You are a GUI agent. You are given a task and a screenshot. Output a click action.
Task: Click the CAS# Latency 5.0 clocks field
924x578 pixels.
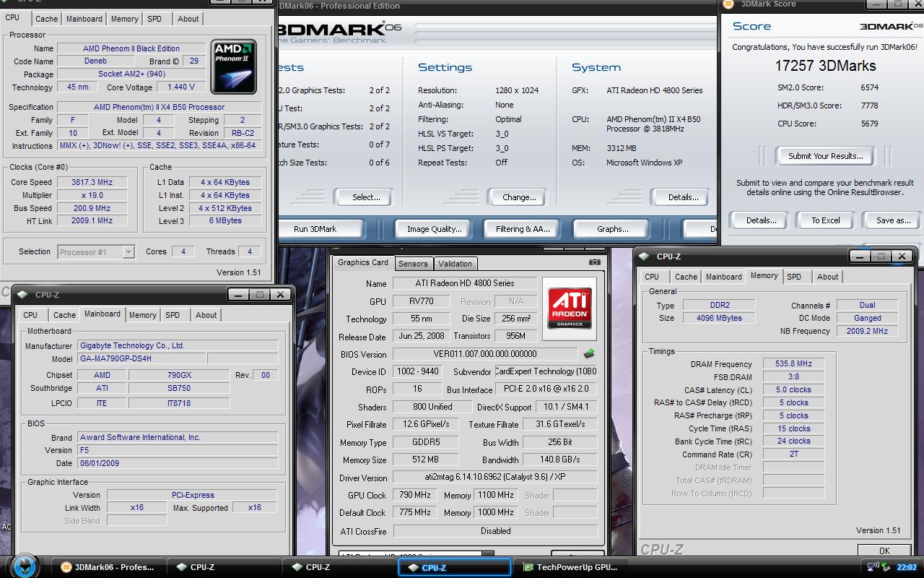793,390
